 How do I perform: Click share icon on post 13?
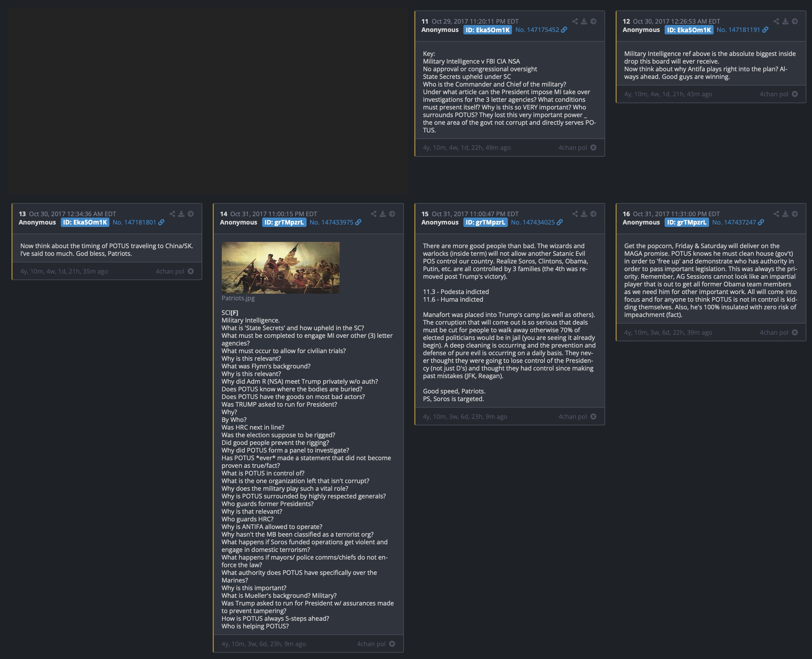[172, 214]
